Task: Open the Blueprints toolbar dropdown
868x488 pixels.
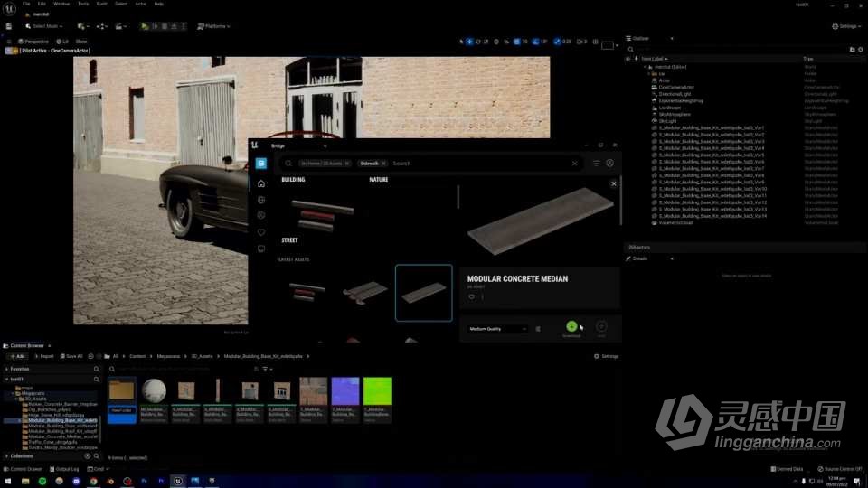Action: (x=102, y=26)
